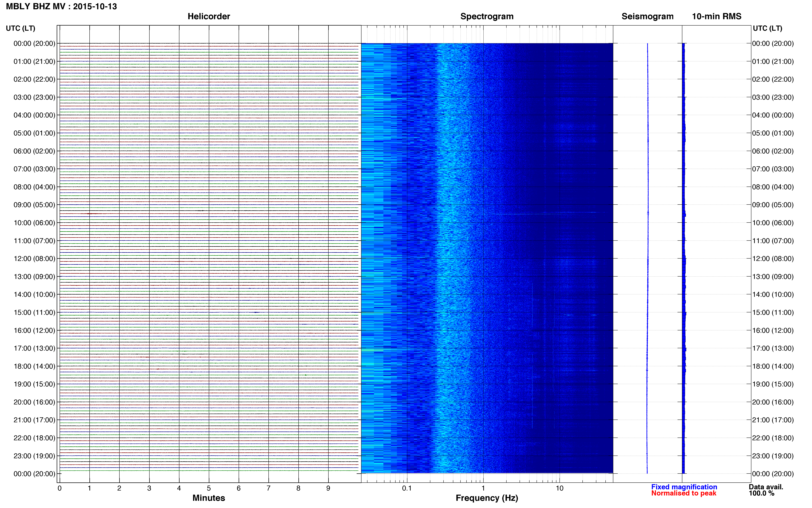Click "03:00 (23:00)" on the helicorder time axis
The width and height of the screenshot is (812, 508).
[34, 97]
